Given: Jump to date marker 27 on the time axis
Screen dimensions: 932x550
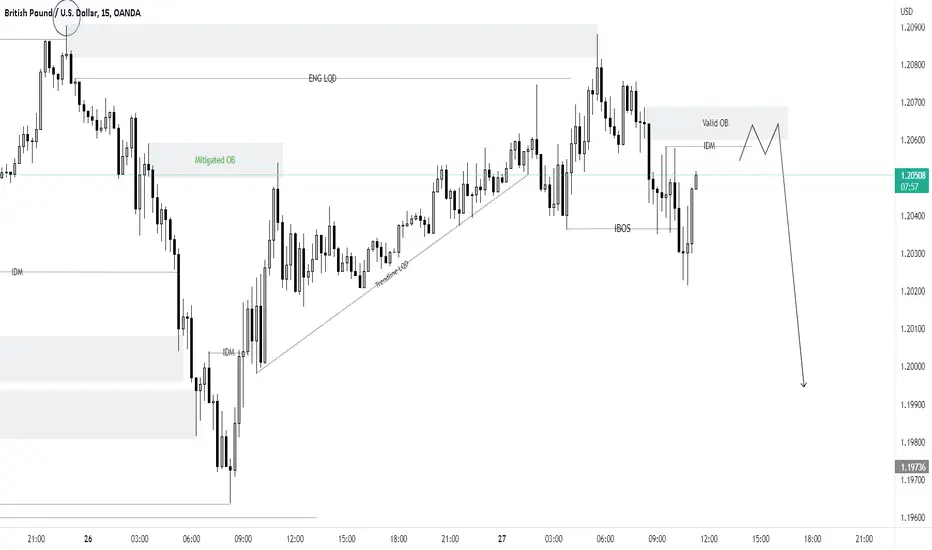Looking at the screenshot, I should click(x=502, y=539).
